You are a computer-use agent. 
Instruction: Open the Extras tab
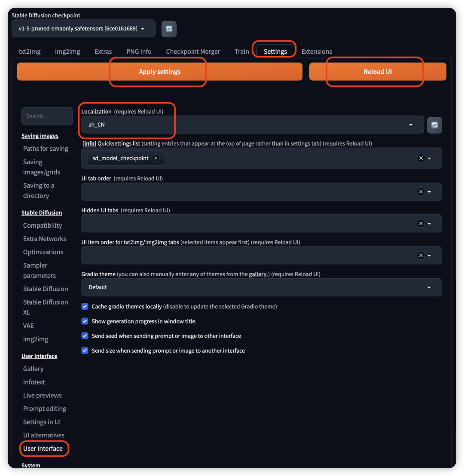coord(103,51)
